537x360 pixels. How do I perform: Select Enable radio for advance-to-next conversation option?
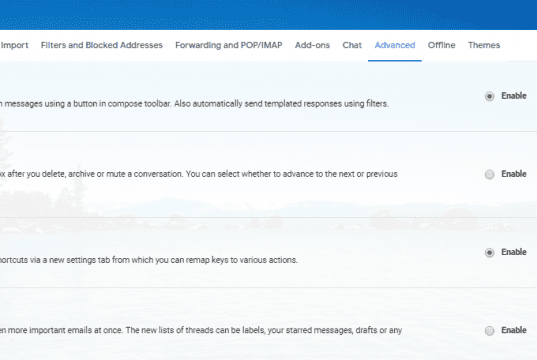pyautogui.click(x=489, y=174)
